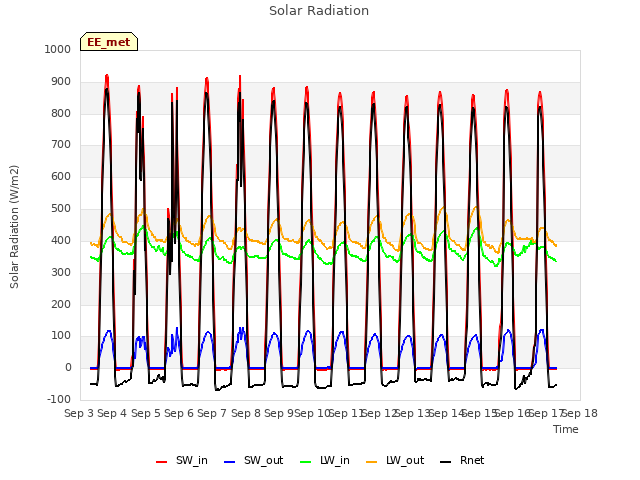Screen dimensions: 640x480
Task: Click the -100 y-axis tick label
Action: tap(59, 399)
